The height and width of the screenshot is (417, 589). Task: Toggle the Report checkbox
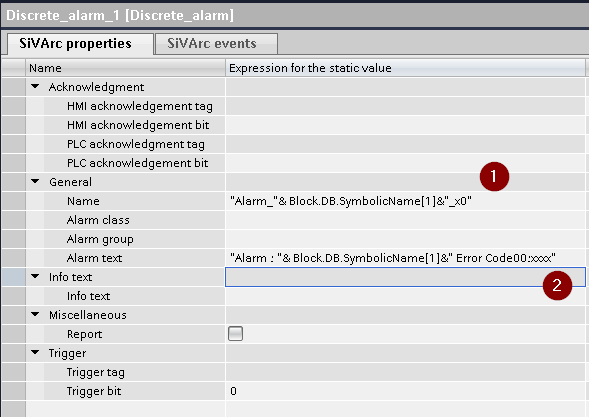click(236, 334)
